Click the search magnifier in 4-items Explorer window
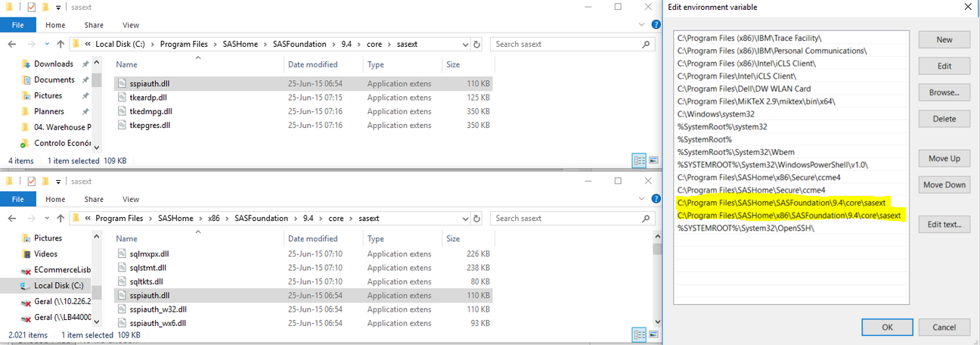This screenshot has height=345, width=980. click(x=645, y=44)
